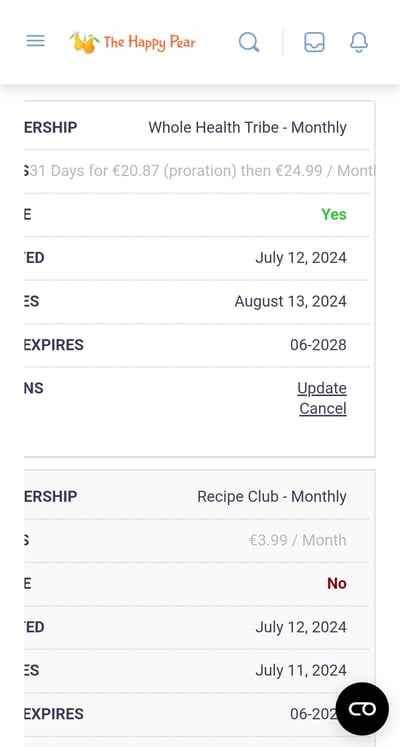Click The Happy Pear logo
400x747 pixels.
coord(133,42)
